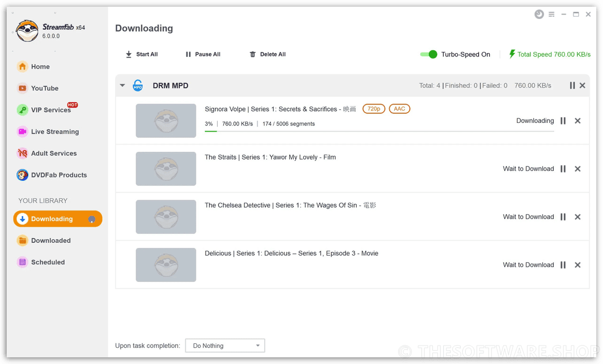Click the StreamFab sloth logo
Image resolution: width=603 pixels, height=364 pixels.
point(27,31)
